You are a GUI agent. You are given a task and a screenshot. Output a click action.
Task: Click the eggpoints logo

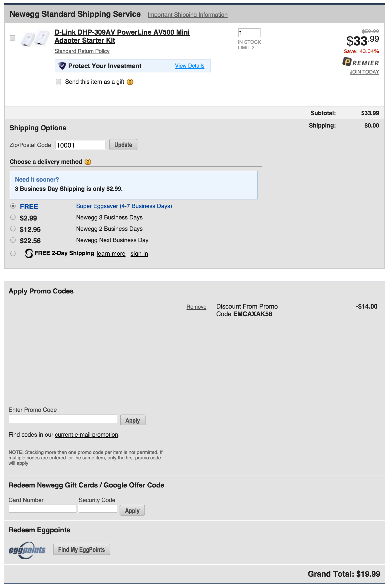coord(27,550)
